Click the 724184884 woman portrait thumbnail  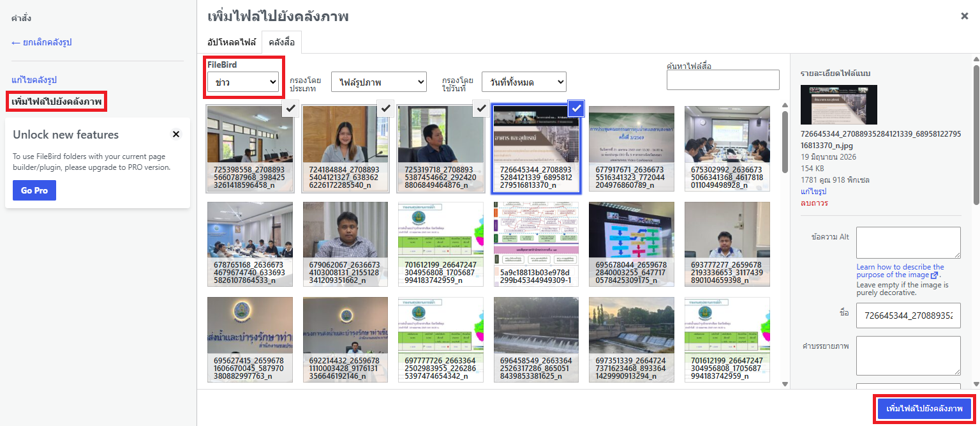[345, 149]
